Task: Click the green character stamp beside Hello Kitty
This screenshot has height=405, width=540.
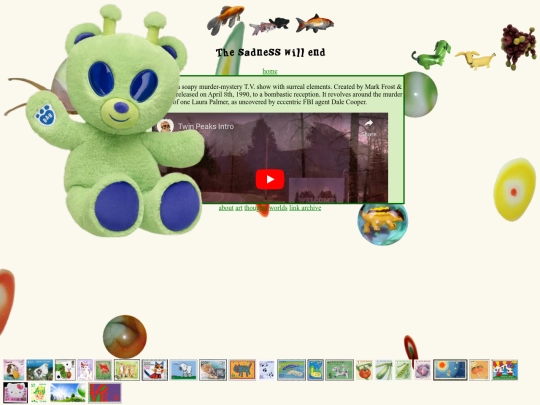Action: pos(39,393)
